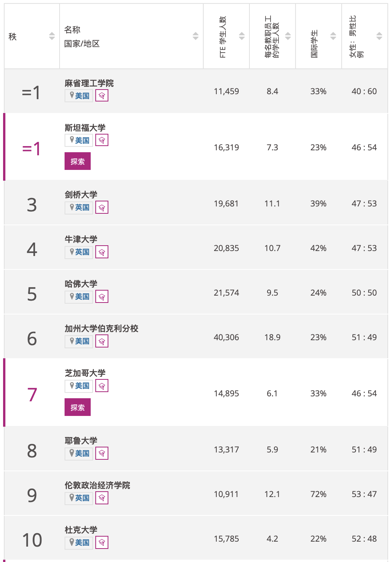Click 探索 button under 芝加哥大学

pyautogui.click(x=78, y=407)
